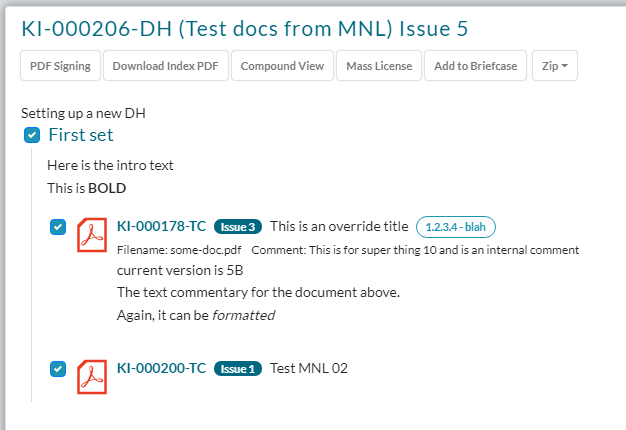626x430 pixels.
Task: Click the Issue 3 badge
Action: pyautogui.click(x=238, y=227)
